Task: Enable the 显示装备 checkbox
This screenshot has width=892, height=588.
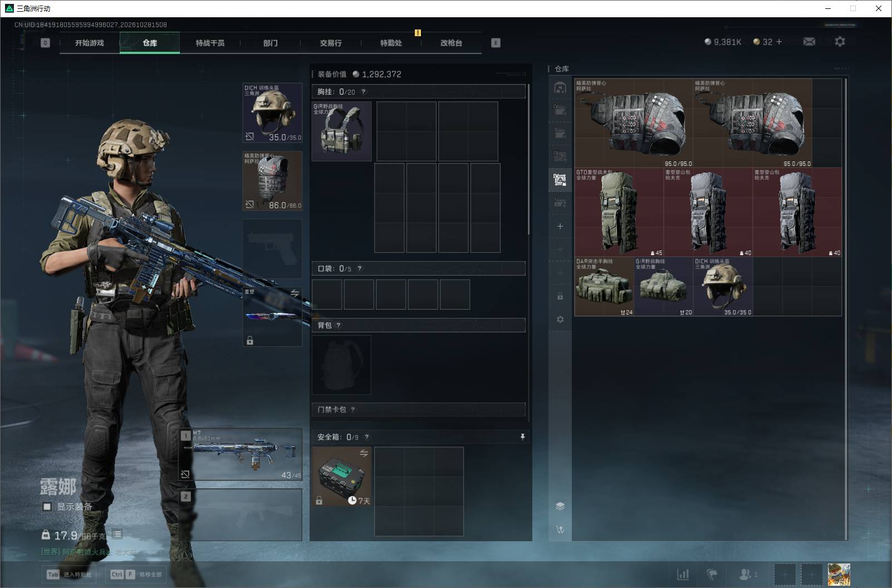Action: click(47, 507)
